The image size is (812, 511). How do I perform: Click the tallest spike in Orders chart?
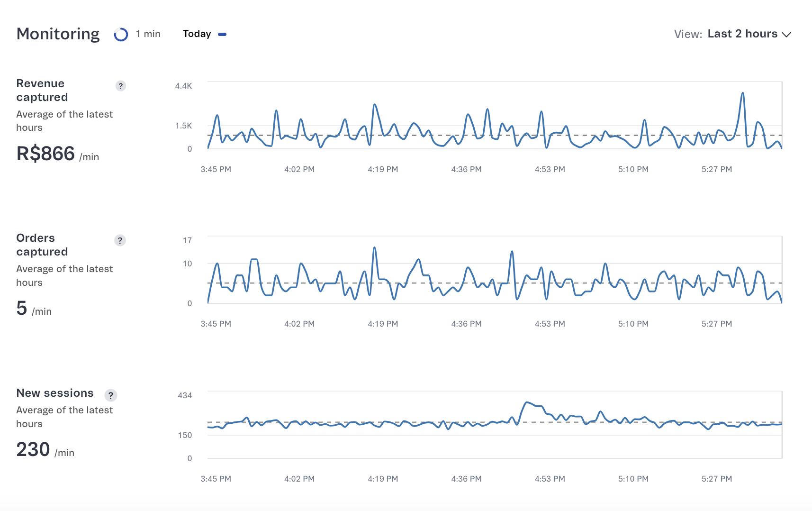pyautogui.click(x=374, y=247)
